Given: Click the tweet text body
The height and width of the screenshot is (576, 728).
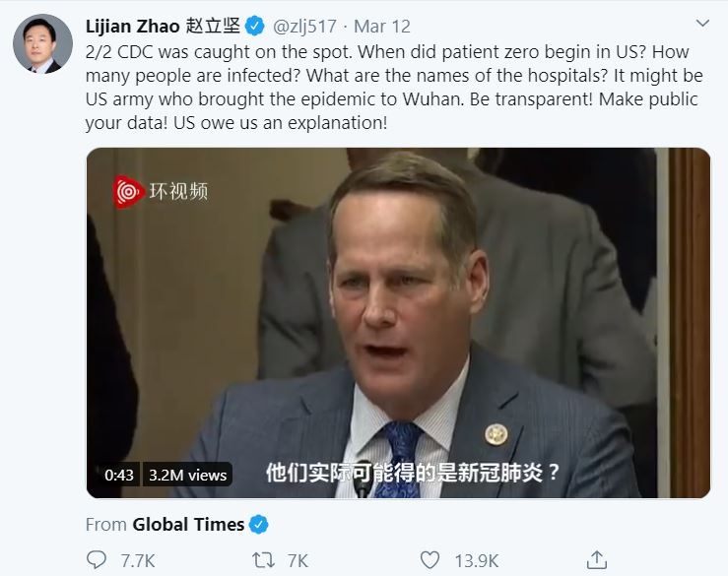Looking at the screenshot, I should (394, 88).
